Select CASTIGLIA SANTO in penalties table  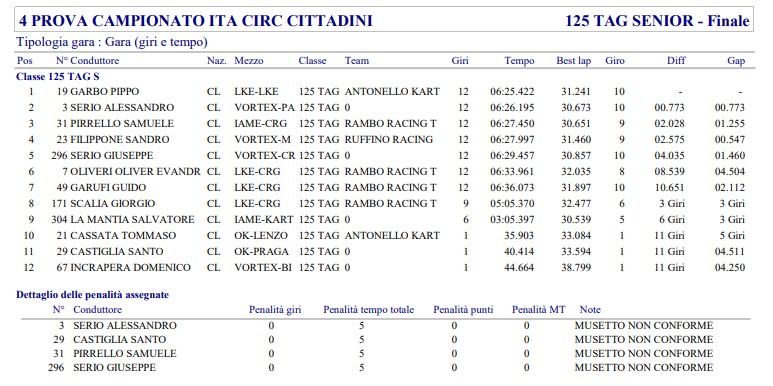point(120,340)
